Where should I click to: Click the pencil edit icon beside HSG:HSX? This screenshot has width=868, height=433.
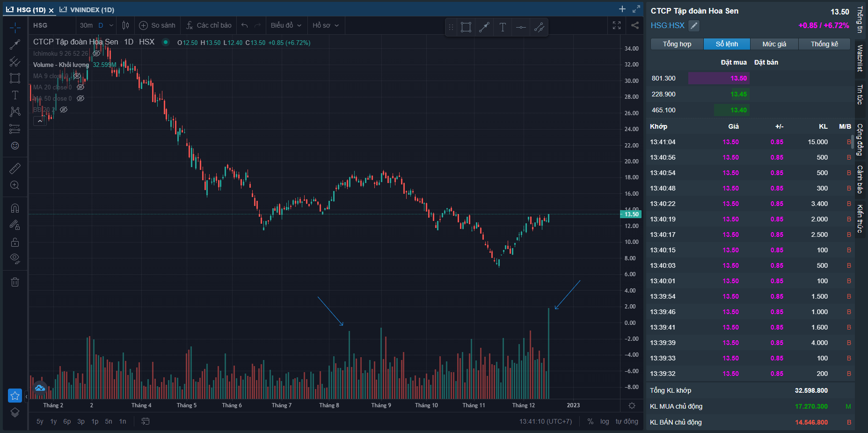[x=694, y=26]
